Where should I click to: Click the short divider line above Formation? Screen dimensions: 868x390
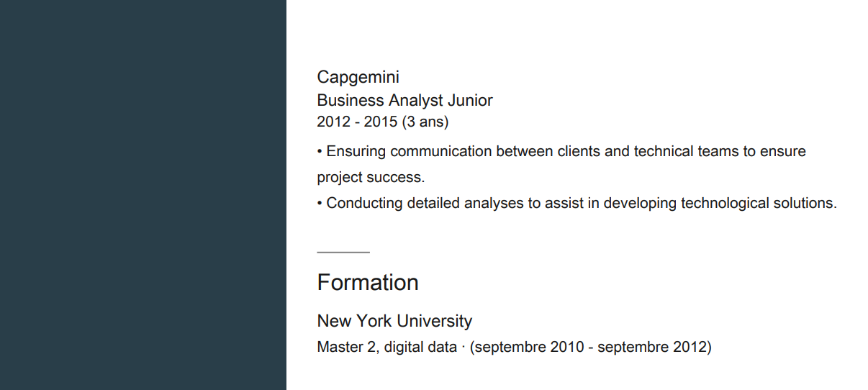click(x=343, y=253)
